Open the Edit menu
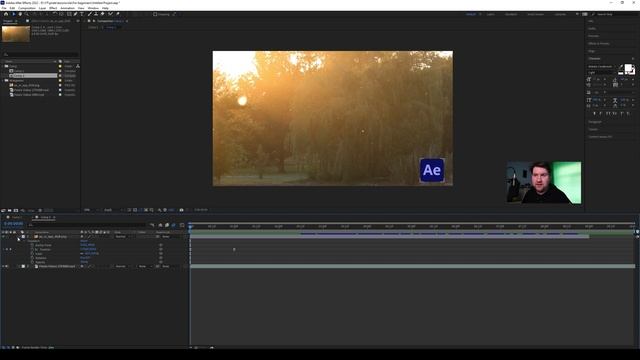Image resolution: width=640 pixels, height=360 pixels. point(12,8)
